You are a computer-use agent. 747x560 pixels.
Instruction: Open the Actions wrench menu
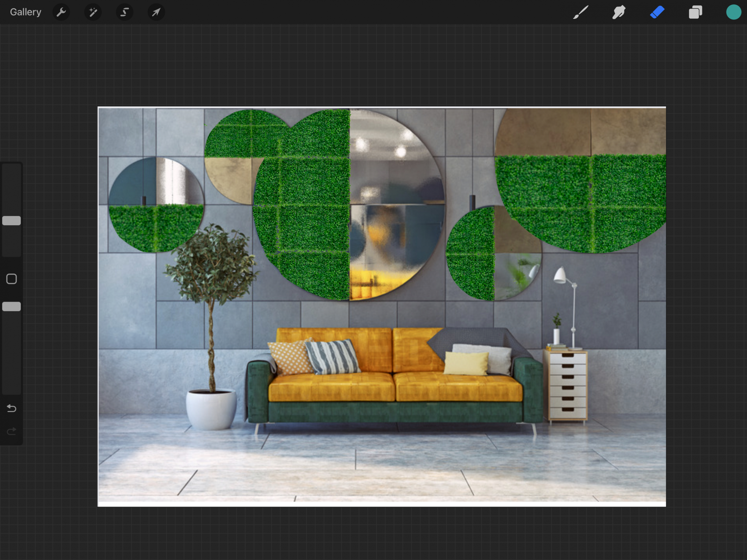point(61,13)
